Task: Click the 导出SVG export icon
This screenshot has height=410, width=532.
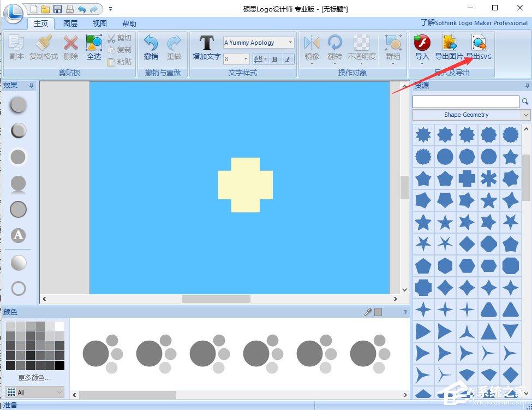Action: [479, 43]
